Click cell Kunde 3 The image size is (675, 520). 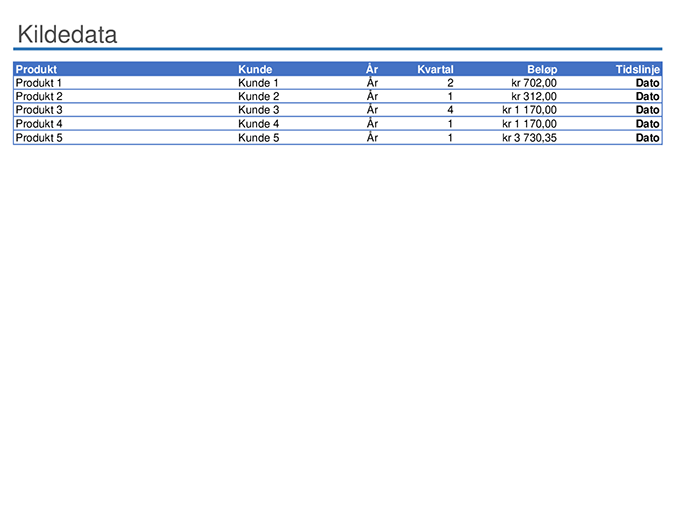coord(259,110)
